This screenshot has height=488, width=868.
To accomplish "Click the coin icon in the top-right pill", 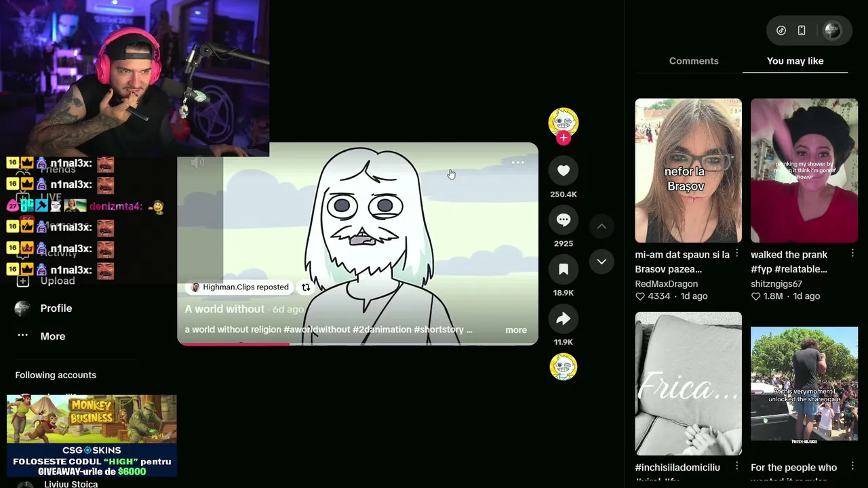I will [x=781, y=30].
